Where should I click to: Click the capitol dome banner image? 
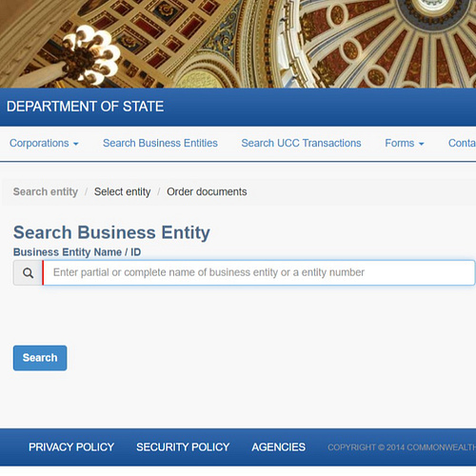coord(238,44)
